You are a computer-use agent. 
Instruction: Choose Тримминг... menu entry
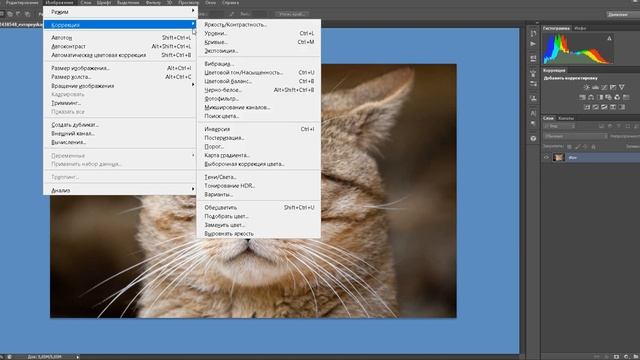(120, 103)
